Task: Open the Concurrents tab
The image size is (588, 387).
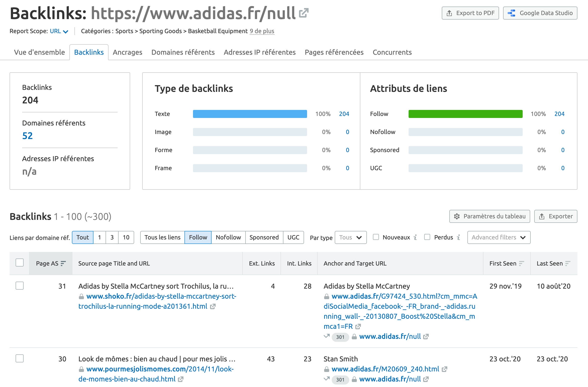Action: click(x=392, y=52)
